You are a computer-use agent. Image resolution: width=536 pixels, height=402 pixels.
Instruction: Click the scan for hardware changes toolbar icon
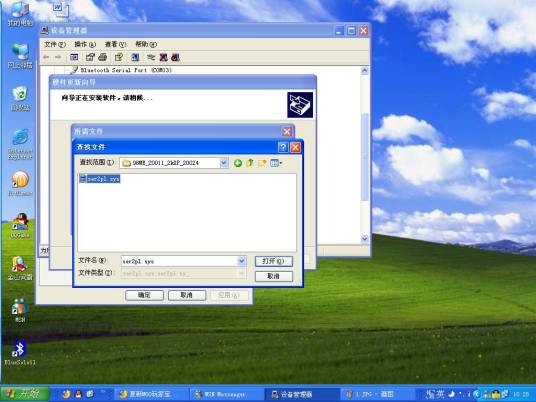pos(135,57)
